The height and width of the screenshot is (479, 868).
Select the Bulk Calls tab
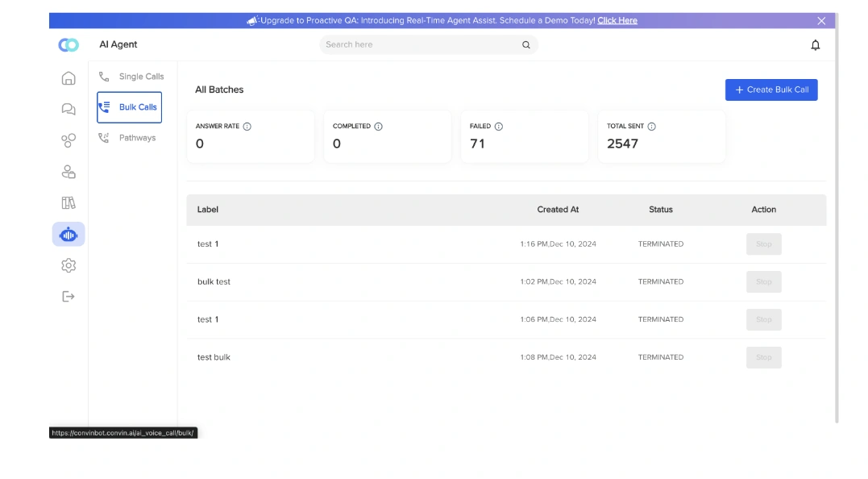coord(134,106)
